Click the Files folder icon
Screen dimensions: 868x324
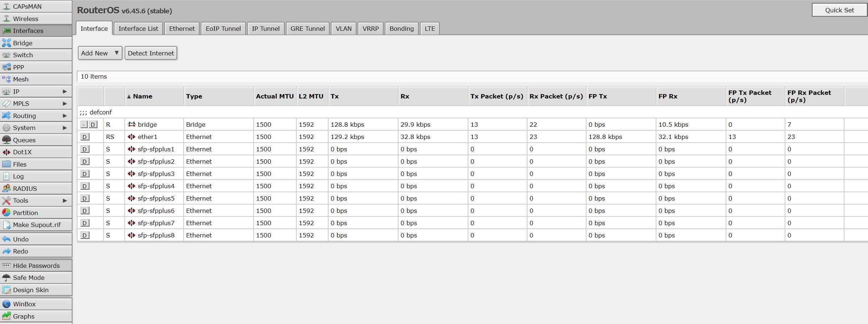[6, 164]
